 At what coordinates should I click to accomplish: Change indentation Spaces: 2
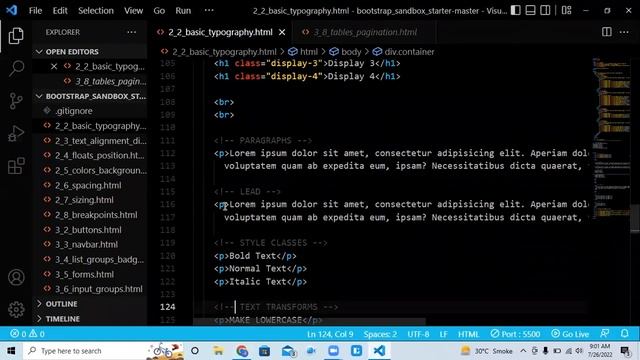(380, 334)
